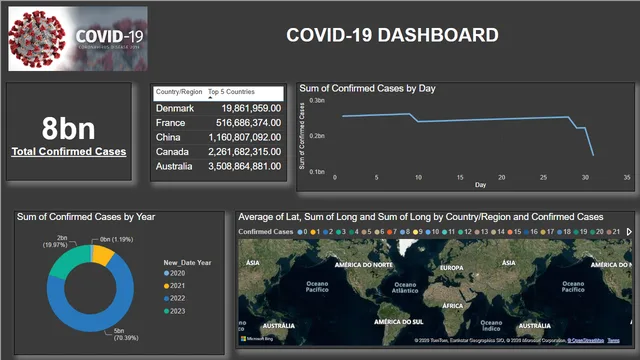Click the value 3,508,864,881.00
640x360 pixels.
click(x=244, y=167)
